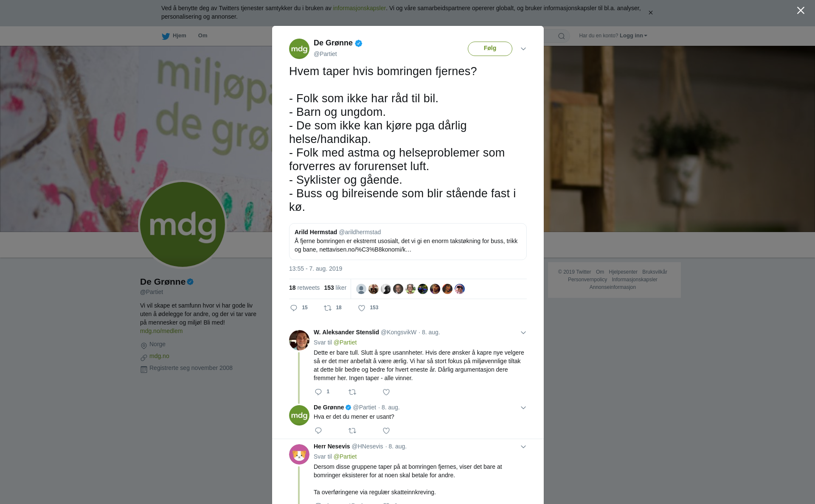Viewport: 815px width, 504px height.
Task: Open the mdg.no/medlem link
Action: pyautogui.click(x=161, y=331)
